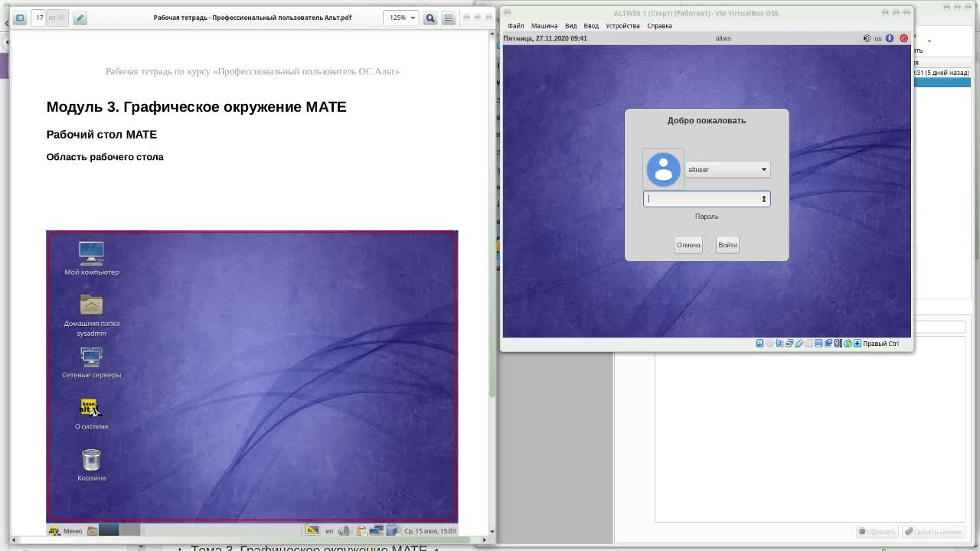
Task: Expand the altuser user selection dropdown
Action: tap(727, 170)
